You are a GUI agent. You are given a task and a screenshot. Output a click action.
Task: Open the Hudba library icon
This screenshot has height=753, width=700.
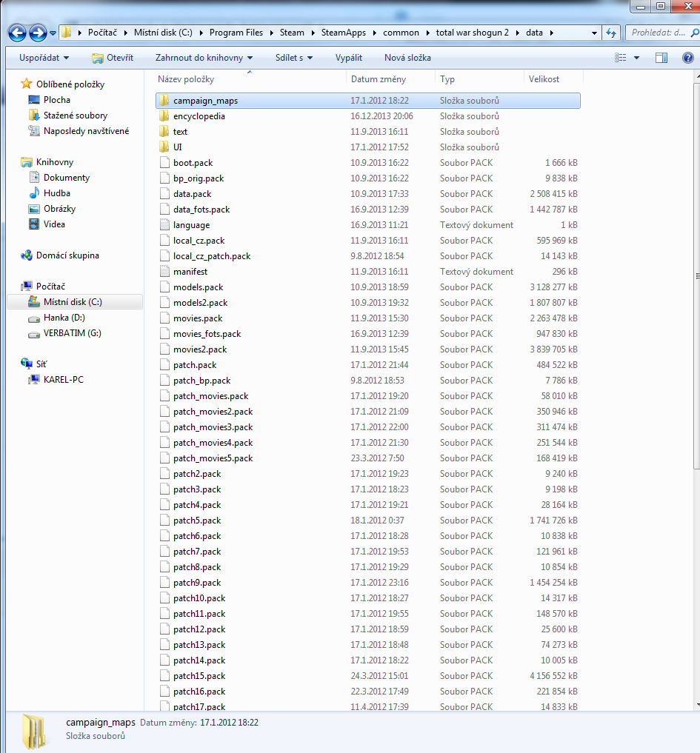(x=33, y=193)
